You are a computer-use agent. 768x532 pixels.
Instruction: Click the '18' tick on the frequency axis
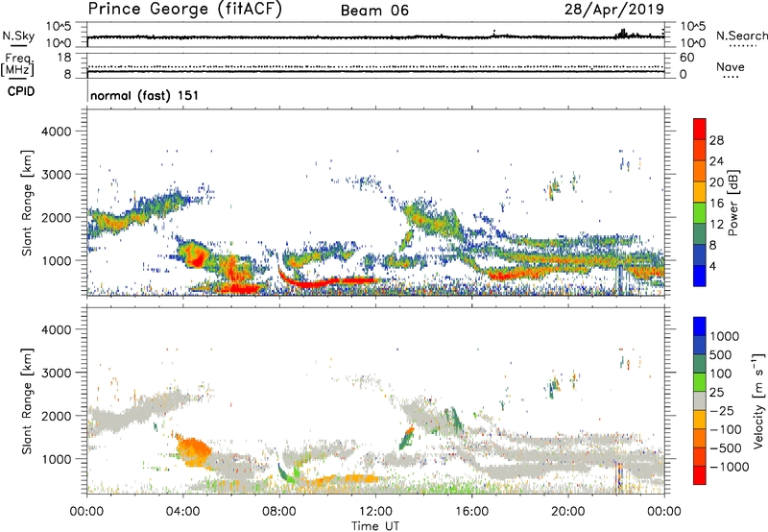(64, 58)
